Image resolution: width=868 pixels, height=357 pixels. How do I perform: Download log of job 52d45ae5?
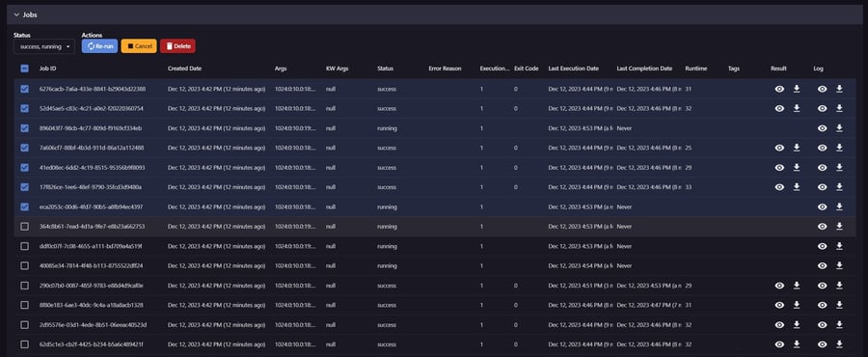point(839,108)
